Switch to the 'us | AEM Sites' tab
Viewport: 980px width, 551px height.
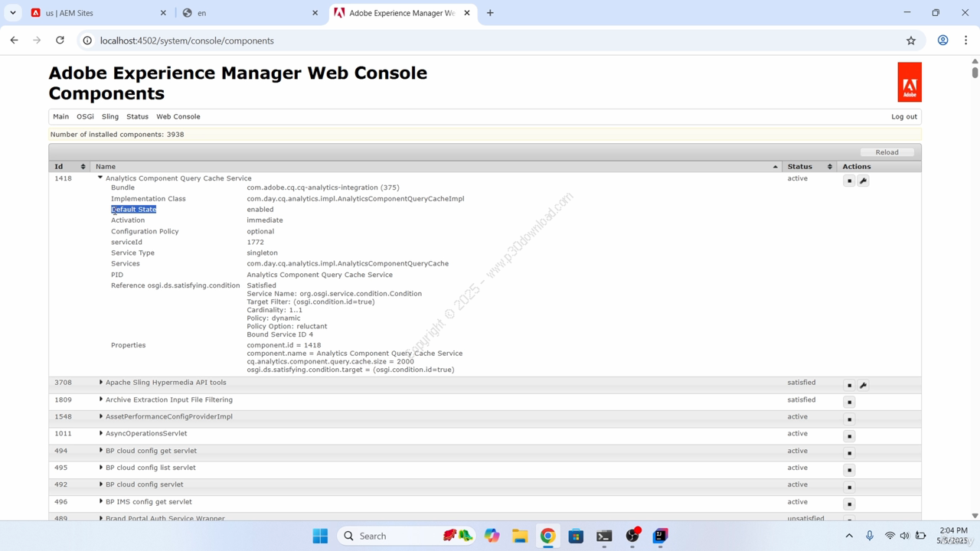click(x=96, y=13)
